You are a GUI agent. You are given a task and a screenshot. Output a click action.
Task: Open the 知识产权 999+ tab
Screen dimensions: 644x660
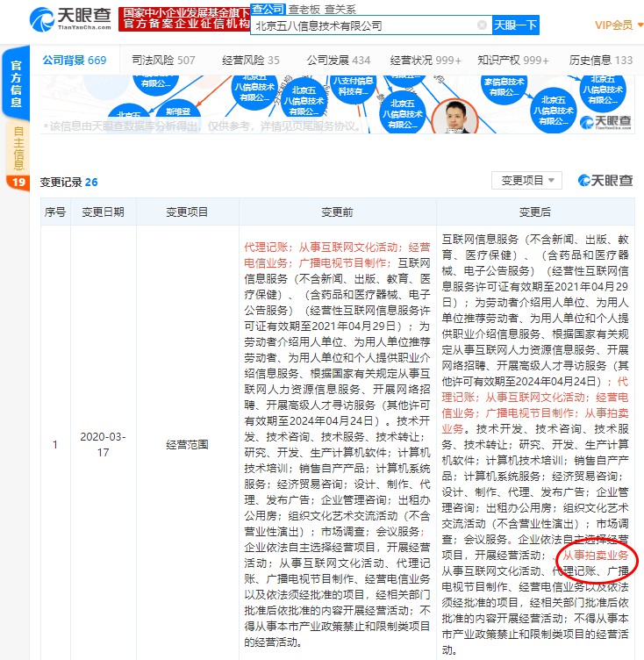pos(513,61)
